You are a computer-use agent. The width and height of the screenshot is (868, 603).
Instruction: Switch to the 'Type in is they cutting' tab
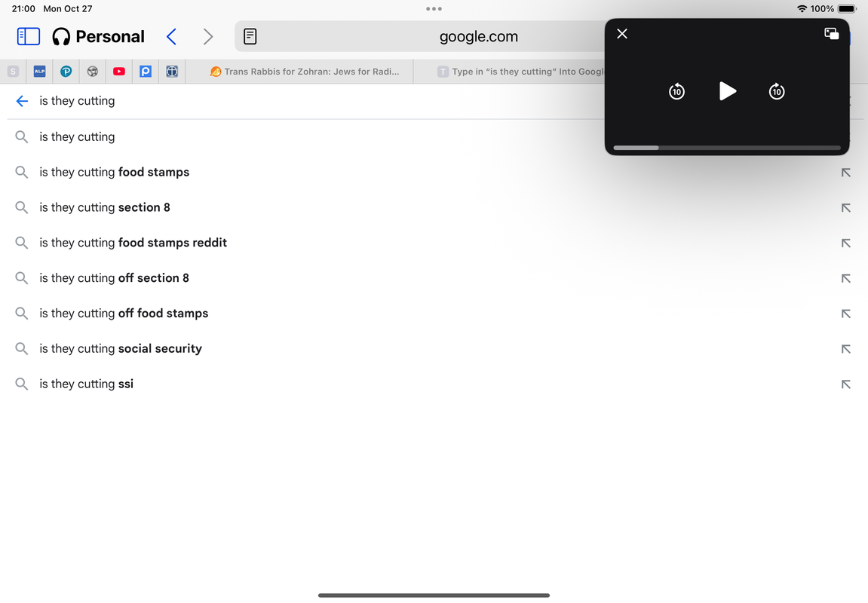pyautogui.click(x=520, y=72)
